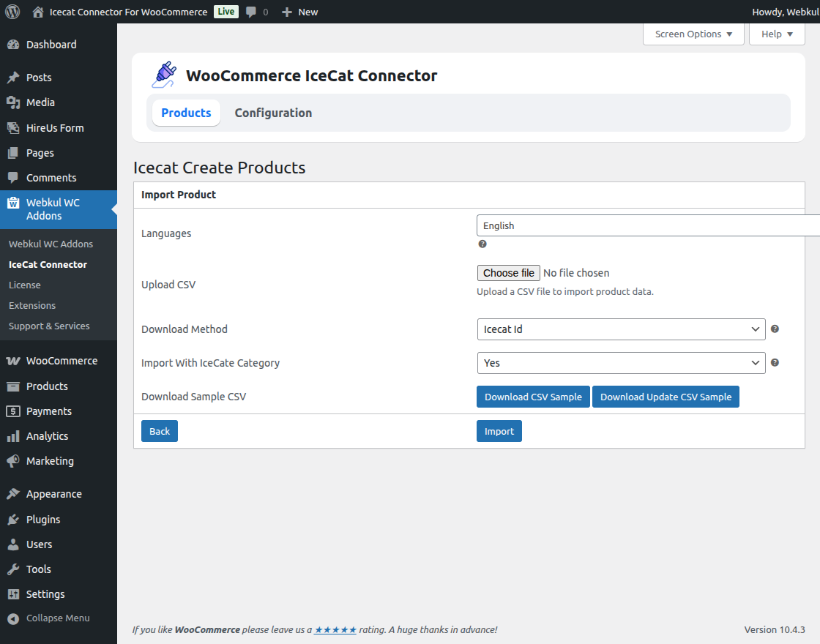Switch to the Configuration tab
This screenshot has height=644, width=820.
coord(273,113)
